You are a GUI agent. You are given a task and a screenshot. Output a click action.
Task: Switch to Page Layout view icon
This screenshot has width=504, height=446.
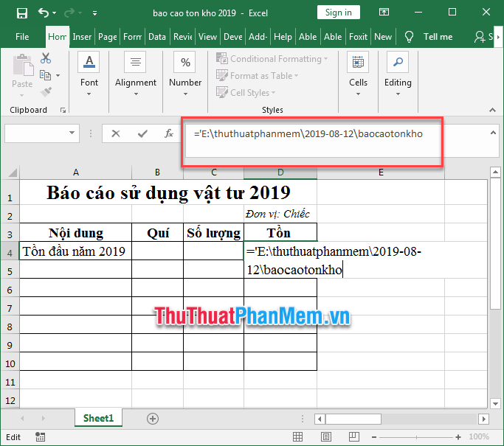[324, 437]
